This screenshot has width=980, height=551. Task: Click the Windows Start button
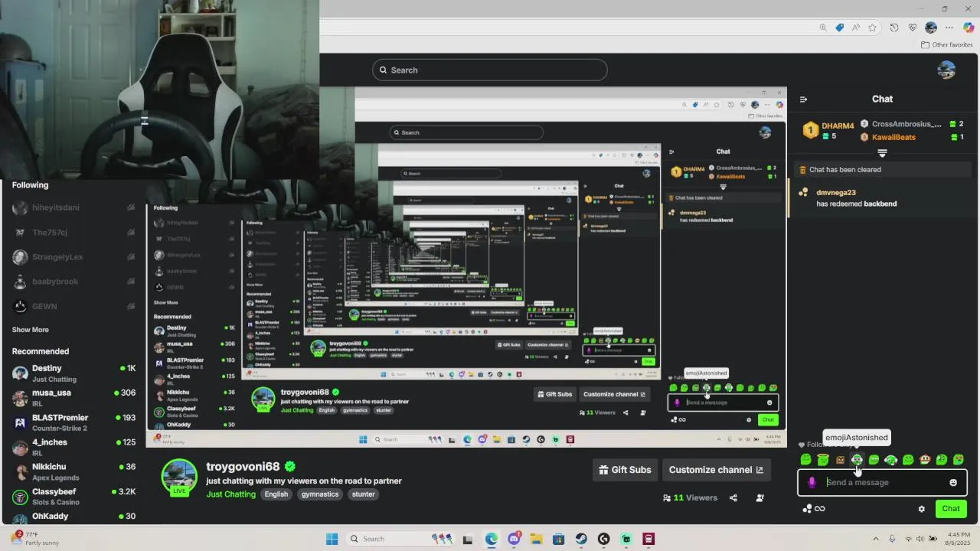coord(332,539)
